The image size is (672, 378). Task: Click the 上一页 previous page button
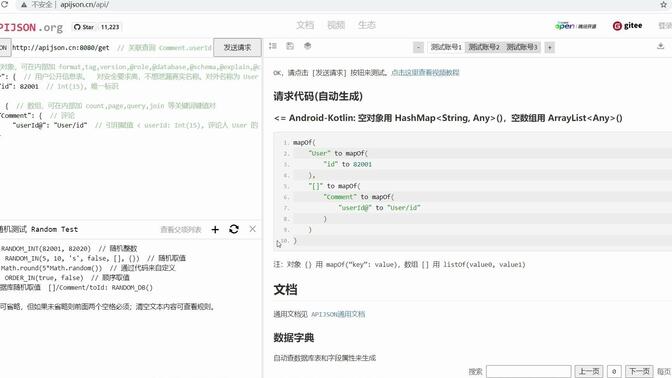[589, 371]
